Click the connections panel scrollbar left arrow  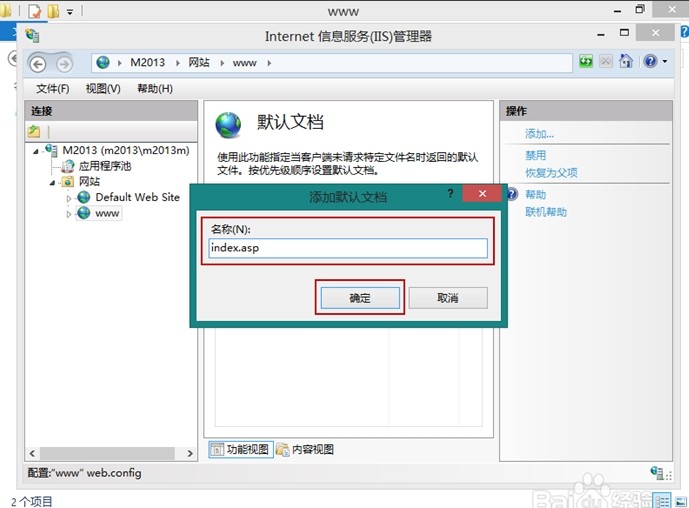(x=32, y=453)
